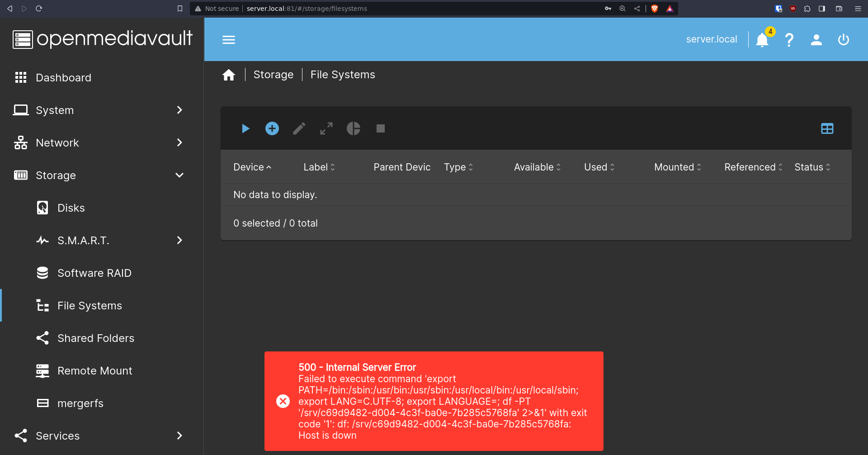
Task: Click the Quota pie-chart toolbar icon
Action: [x=353, y=128]
